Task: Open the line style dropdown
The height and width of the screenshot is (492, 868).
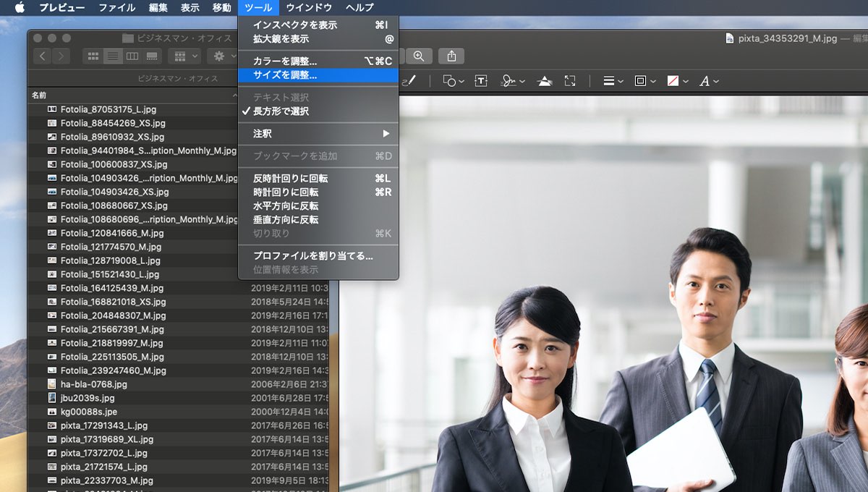Action: (613, 81)
